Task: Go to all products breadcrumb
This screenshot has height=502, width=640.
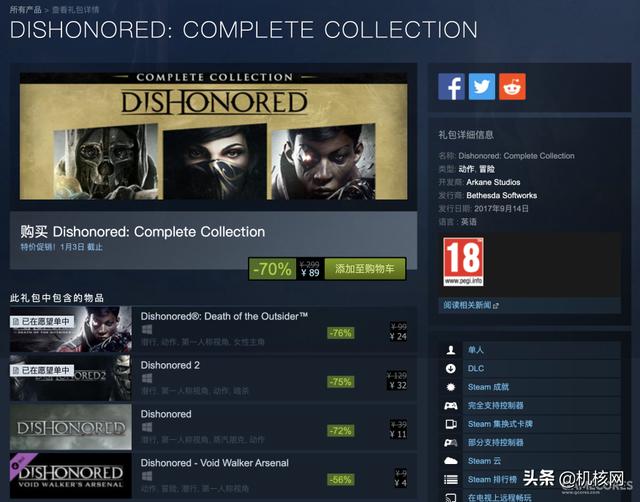Action: coord(25,9)
